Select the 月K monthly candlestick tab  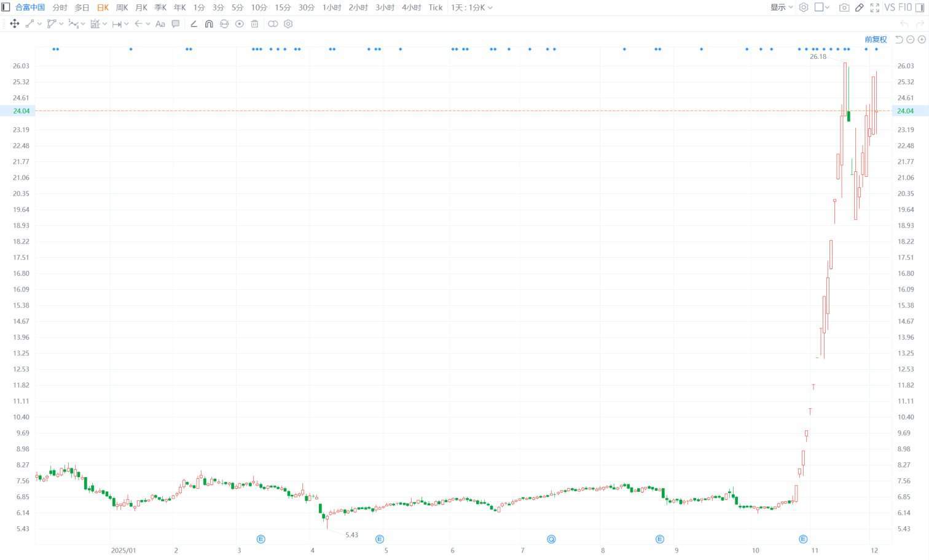click(141, 7)
